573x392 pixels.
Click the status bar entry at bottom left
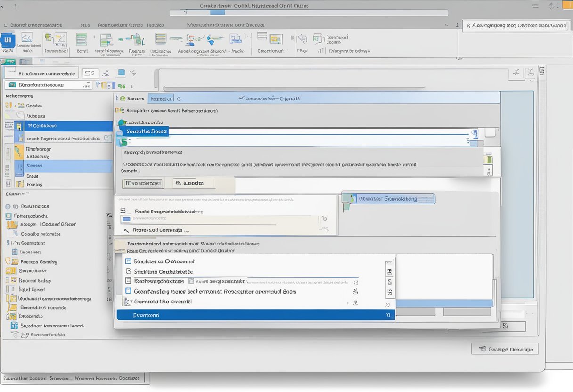pyautogui.click(x=22, y=378)
